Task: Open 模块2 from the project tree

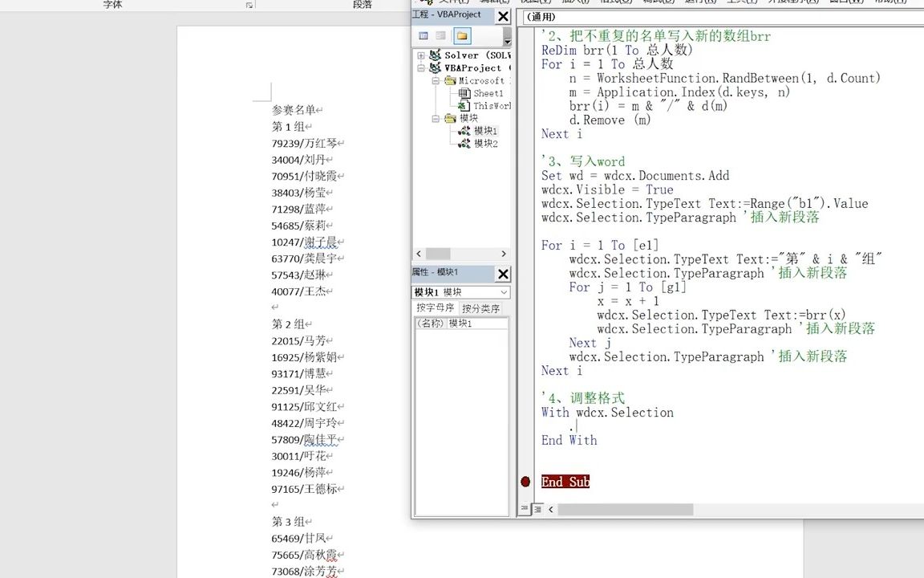Action: (x=484, y=143)
